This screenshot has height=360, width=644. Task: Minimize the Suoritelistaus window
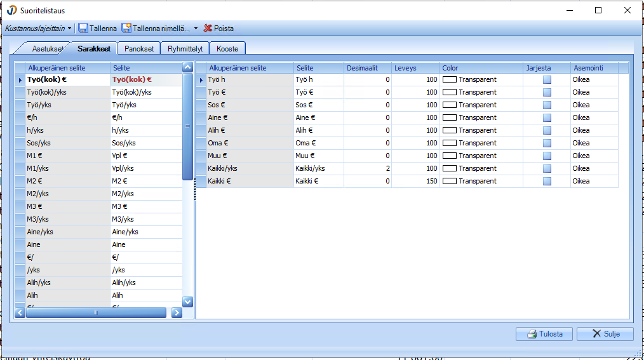pyautogui.click(x=570, y=10)
